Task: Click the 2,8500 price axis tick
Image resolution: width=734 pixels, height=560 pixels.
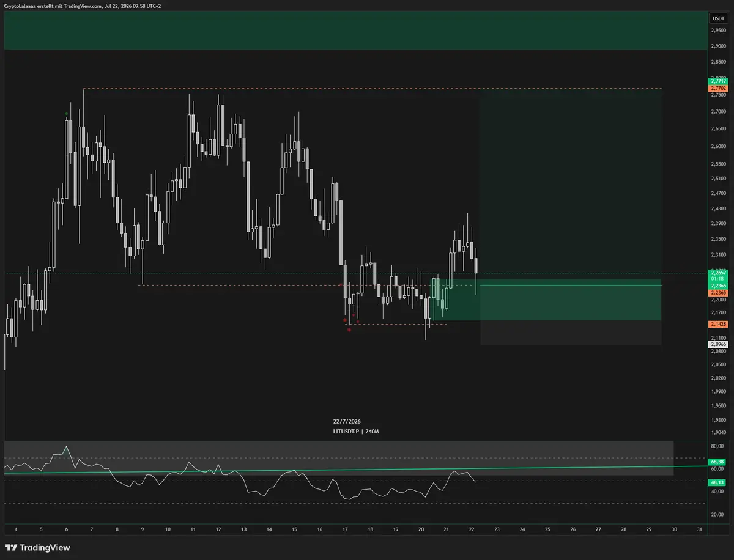Action: [718, 61]
